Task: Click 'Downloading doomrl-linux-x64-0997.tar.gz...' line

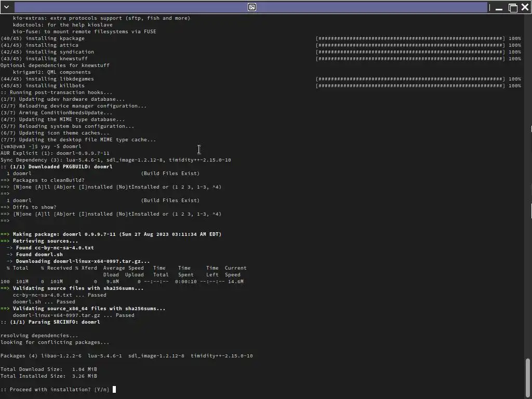Action: click(x=78, y=261)
